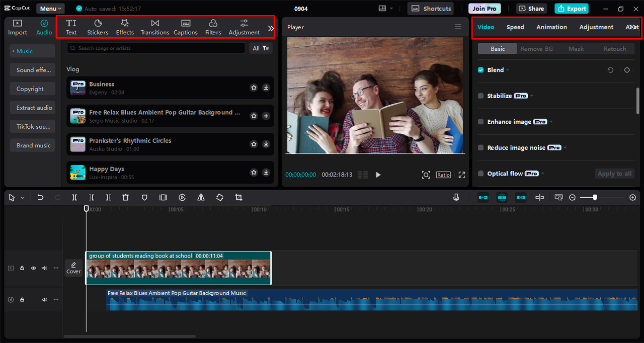Open the Menu dropdown
644x343 pixels.
[50, 9]
